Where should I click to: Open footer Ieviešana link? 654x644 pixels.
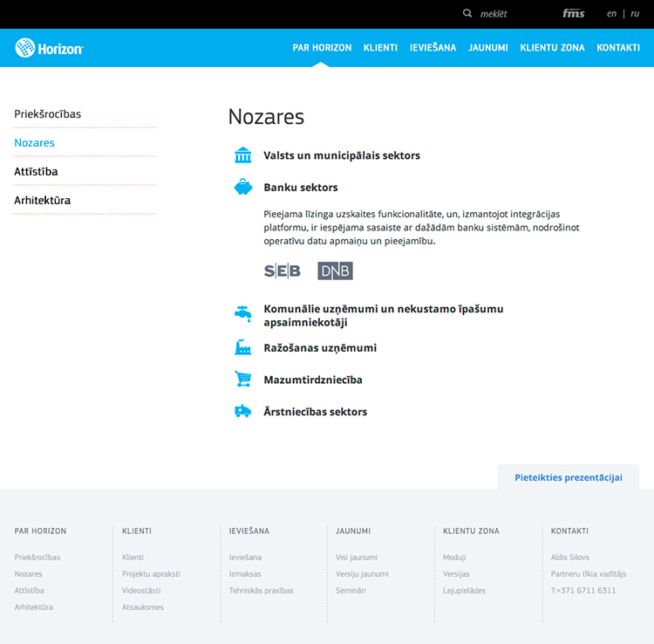[x=245, y=558]
